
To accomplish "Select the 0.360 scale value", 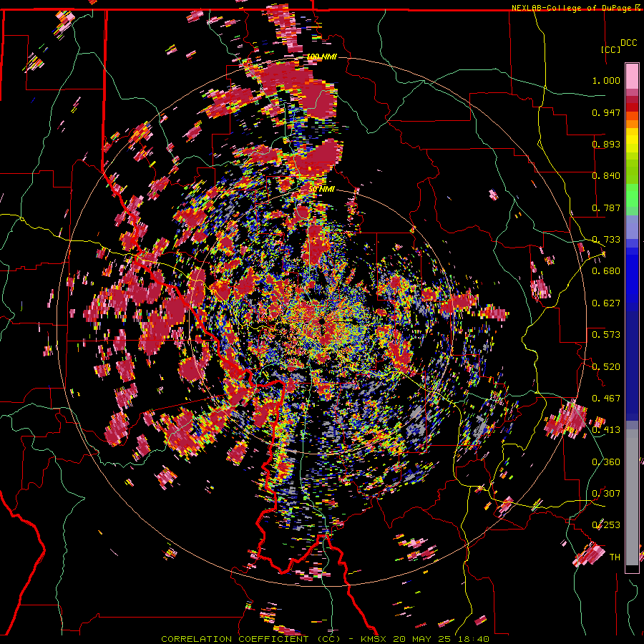I will tap(606, 462).
